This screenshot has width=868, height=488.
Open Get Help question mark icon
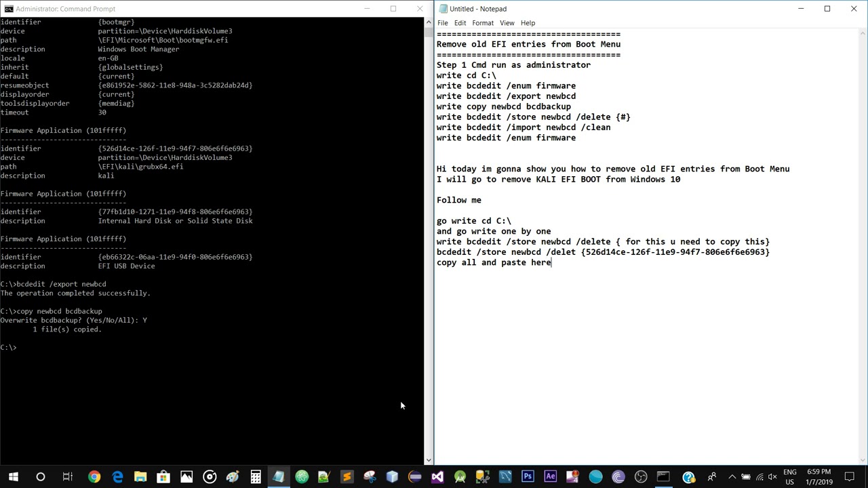[688, 477]
